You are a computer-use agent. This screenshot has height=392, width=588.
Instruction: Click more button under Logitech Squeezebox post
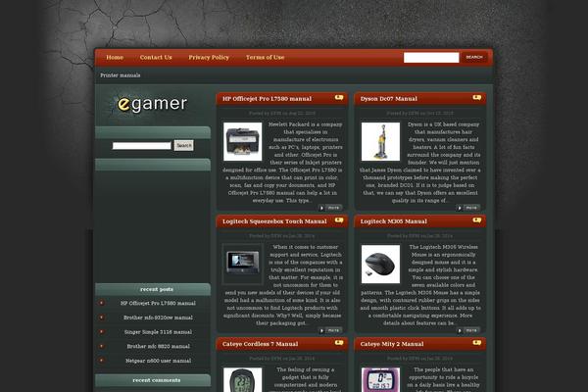(331, 330)
